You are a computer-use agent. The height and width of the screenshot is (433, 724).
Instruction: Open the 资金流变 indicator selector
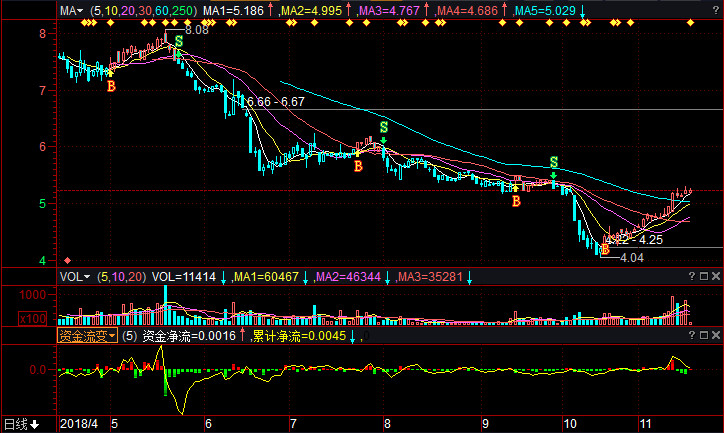[x=87, y=336]
